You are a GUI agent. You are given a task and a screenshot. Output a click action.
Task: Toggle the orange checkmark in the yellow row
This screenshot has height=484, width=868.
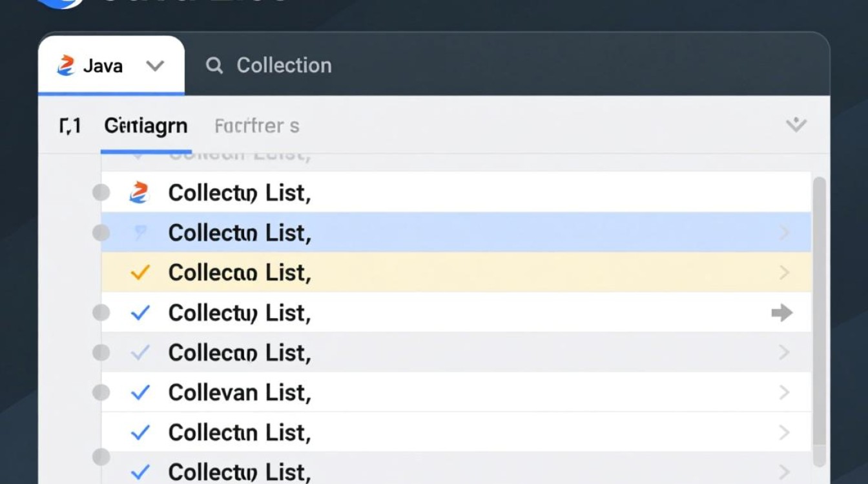(139, 273)
